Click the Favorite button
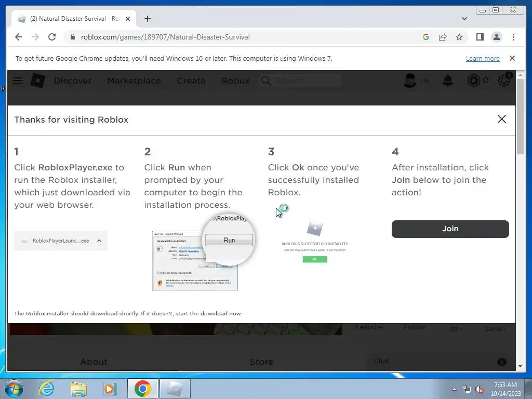The width and height of the screenshot is (532, 399). [x=369, y=327]
